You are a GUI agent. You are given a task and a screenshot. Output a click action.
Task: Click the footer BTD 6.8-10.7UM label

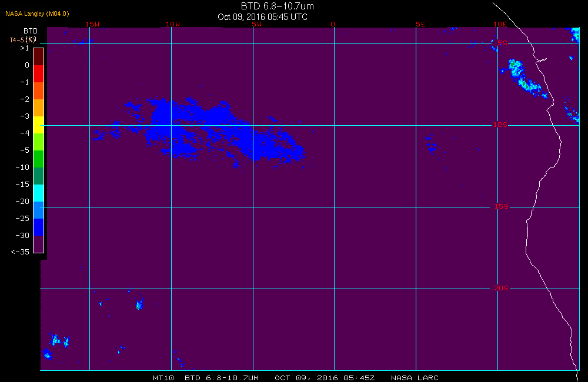pos(222,378)
